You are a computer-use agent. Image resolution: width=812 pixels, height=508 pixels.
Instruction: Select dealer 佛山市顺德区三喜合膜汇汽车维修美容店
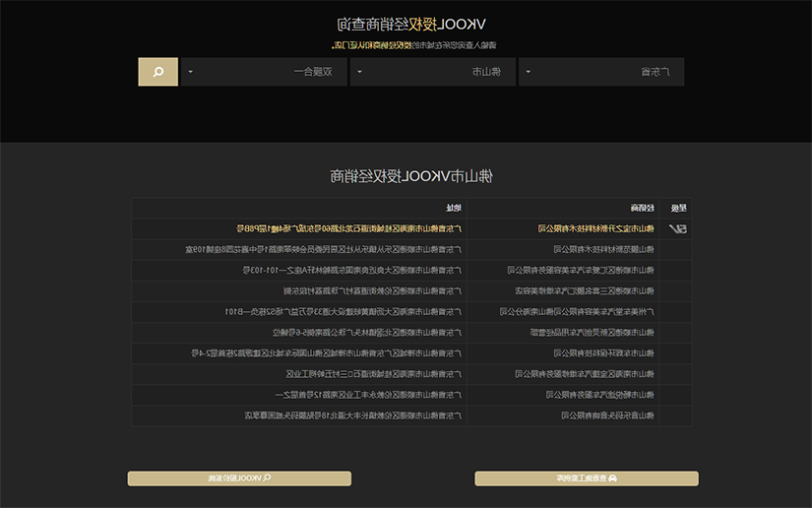pos(585,291)
